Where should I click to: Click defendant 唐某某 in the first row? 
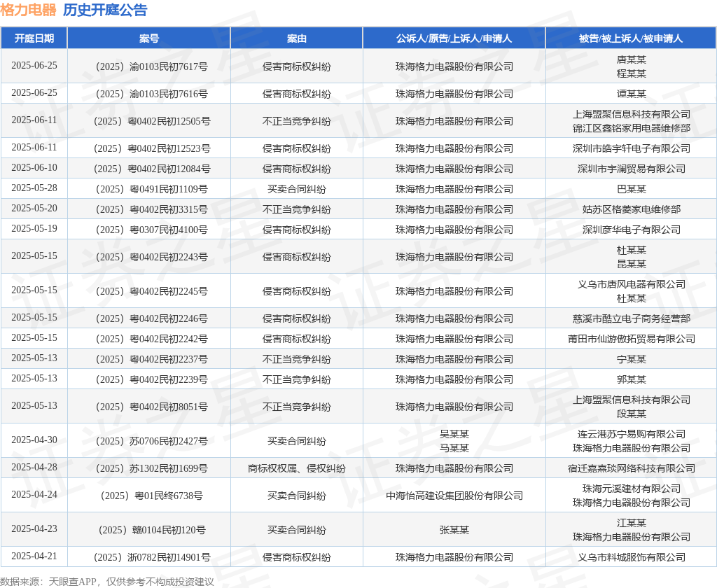[631, 60]
